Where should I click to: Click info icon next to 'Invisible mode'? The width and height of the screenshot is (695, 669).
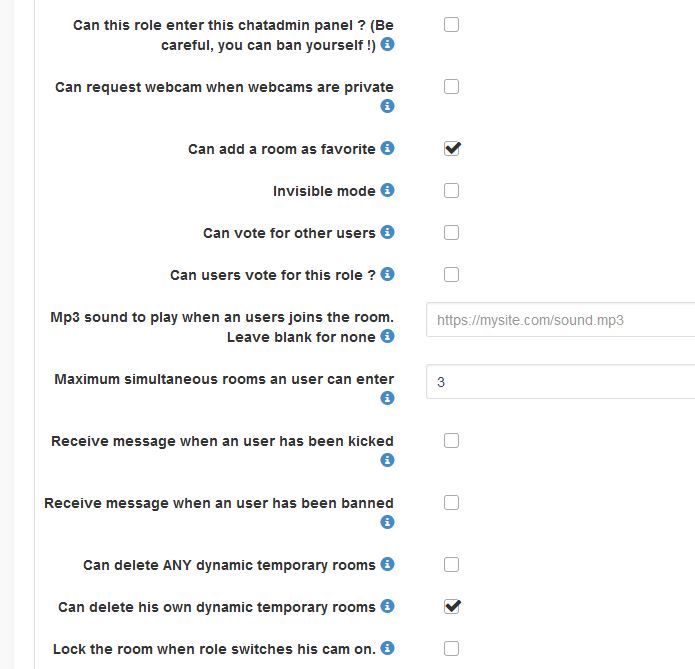(388, 190)
